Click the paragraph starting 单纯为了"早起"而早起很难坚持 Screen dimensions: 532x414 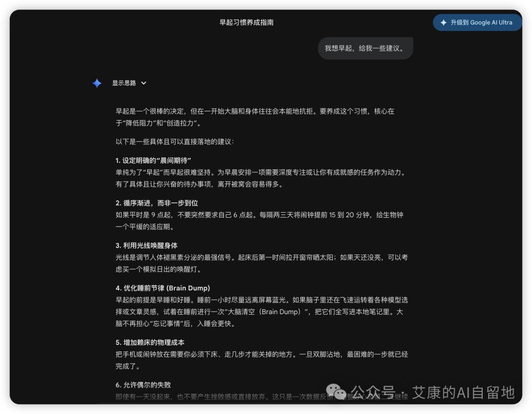coord(261,178)
